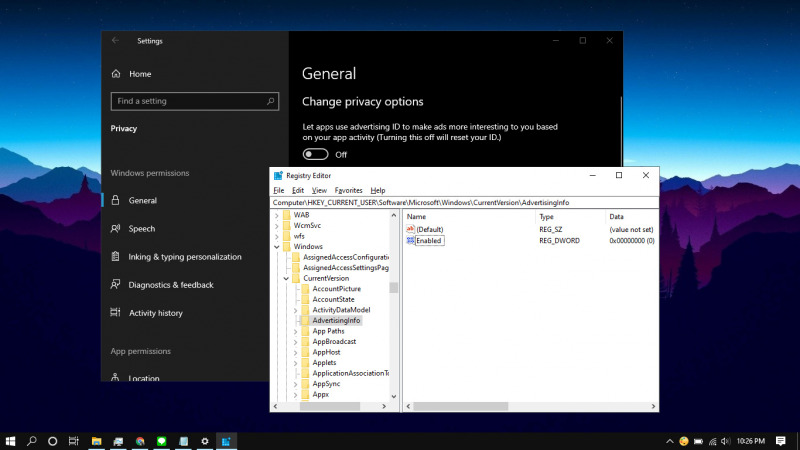Expand the WAB registry key

(277, 215)
